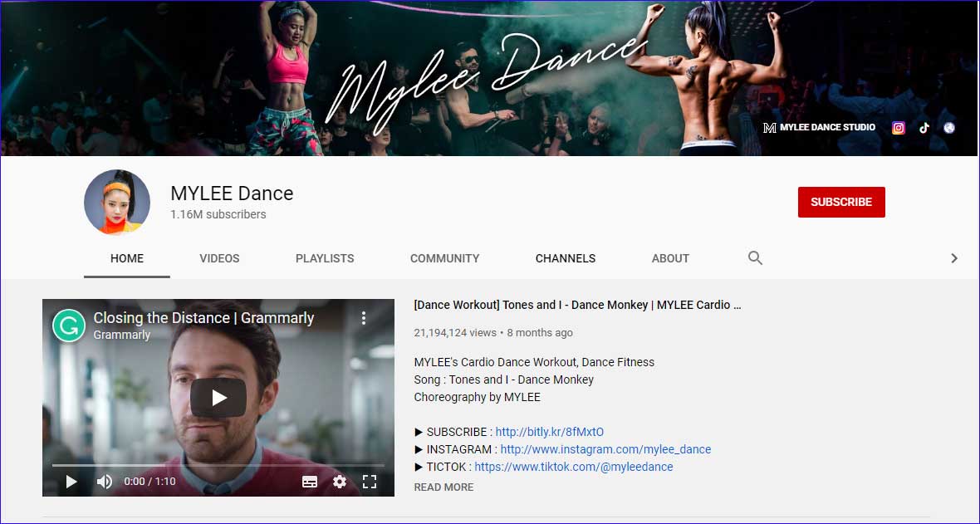Viewport: 980px width, 524px height.
Task: Click the Grammarly channel name under the video title
Action: pyautogui.click(x=122, y=335)
